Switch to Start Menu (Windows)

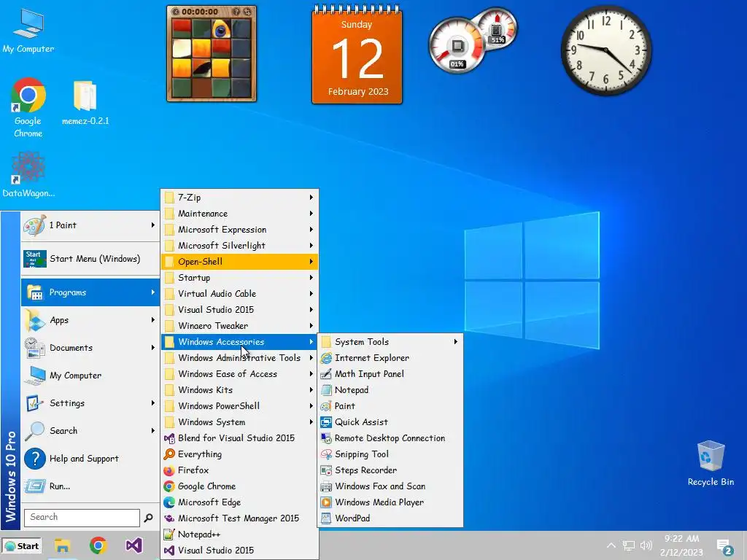tap(90, 259)
